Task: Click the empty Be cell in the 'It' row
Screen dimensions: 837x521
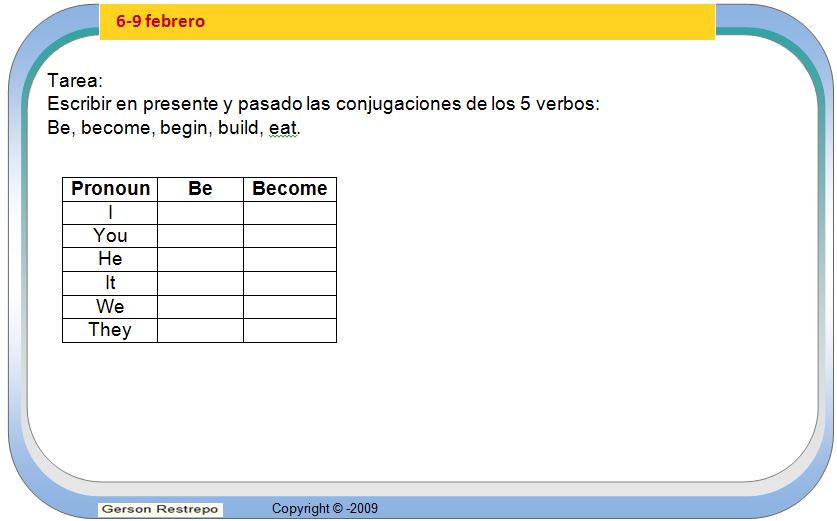Action: [x=200, y=283]
